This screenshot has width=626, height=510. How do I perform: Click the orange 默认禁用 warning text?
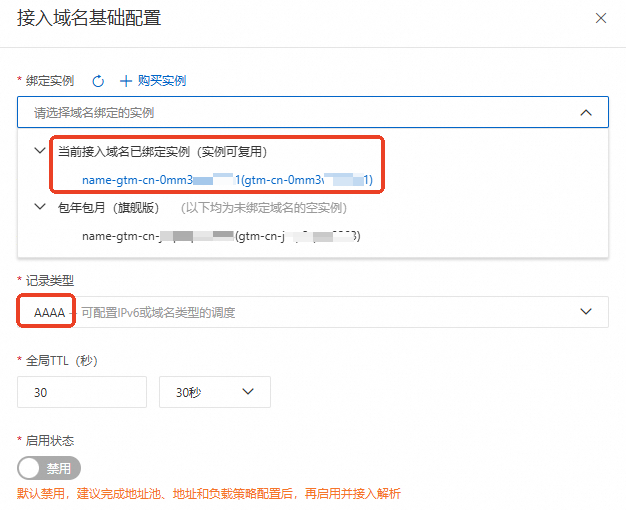click(x=209, y=494)
